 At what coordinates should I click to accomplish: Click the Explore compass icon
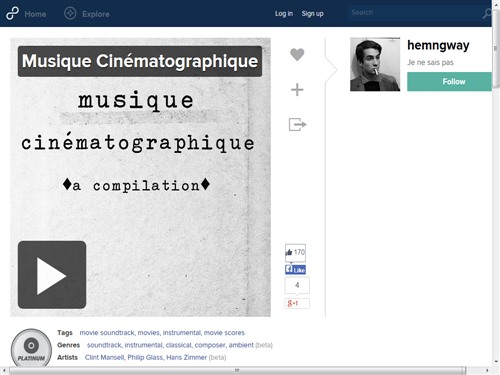(x=70, y=14)
